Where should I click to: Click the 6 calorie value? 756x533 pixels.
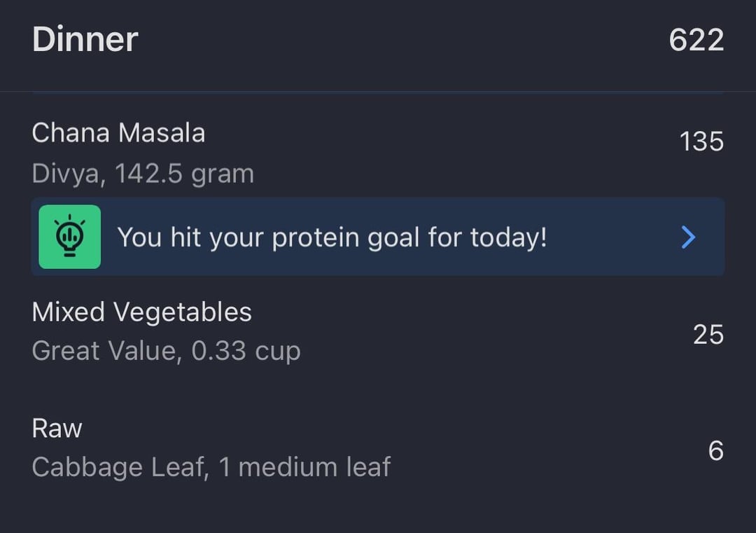[x=715, y=450]
